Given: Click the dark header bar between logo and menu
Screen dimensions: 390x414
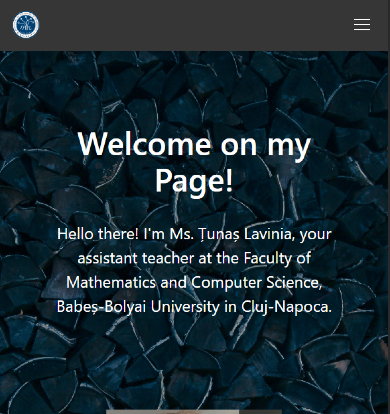Looking at the screenshot, I should [196, 25].
